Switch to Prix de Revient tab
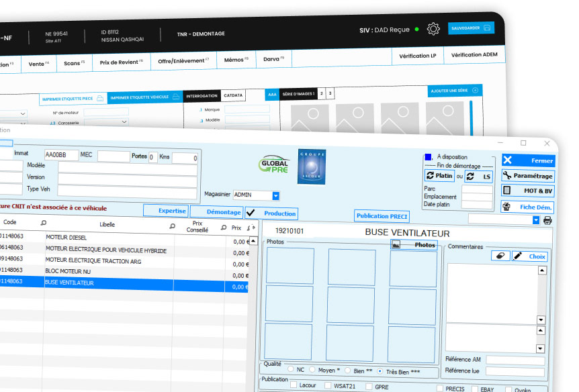 click(x=121, y=62)
